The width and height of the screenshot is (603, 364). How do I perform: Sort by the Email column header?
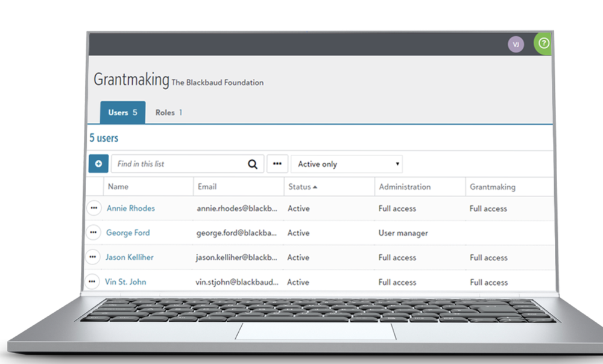(x=207, y=186)
